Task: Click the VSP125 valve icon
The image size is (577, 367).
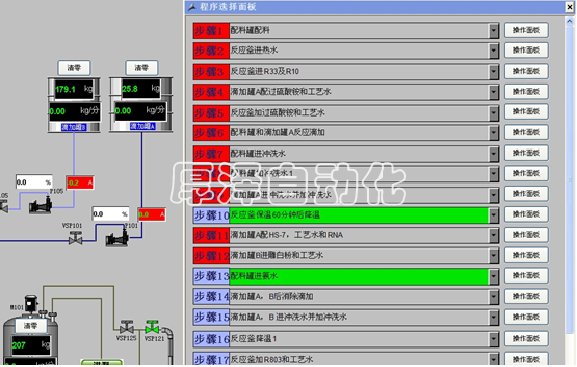Action: pyautogui.click(x=127, y=327)
